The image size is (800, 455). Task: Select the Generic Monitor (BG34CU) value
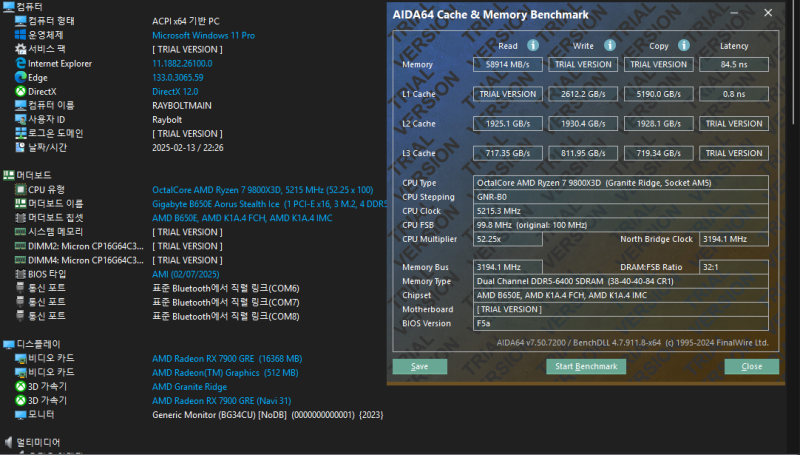268,415
